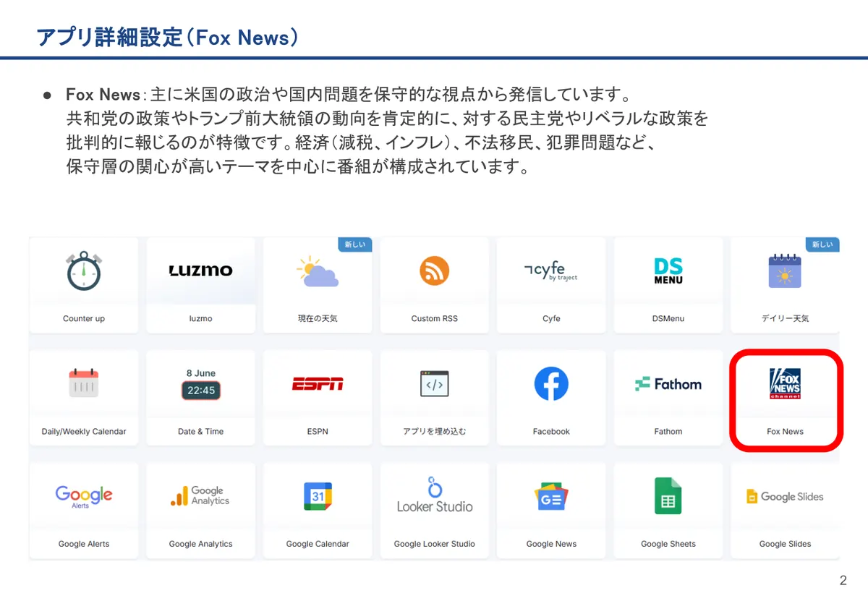The width and height of the screenshot is (868, 614).
Task: Click the 新しい badge on 現在の天気 card
Action: click(355, 244)
